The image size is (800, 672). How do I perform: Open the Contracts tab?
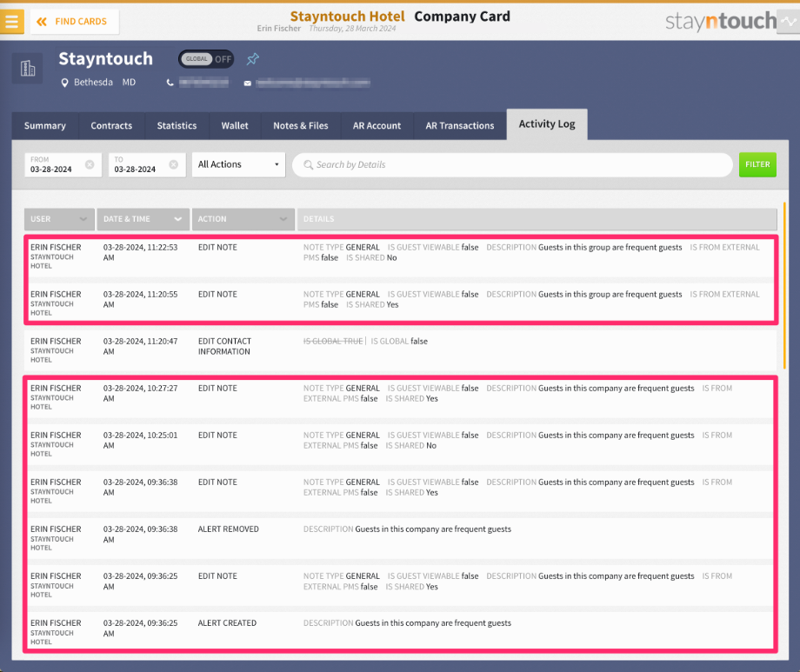[x=111, y=125]
